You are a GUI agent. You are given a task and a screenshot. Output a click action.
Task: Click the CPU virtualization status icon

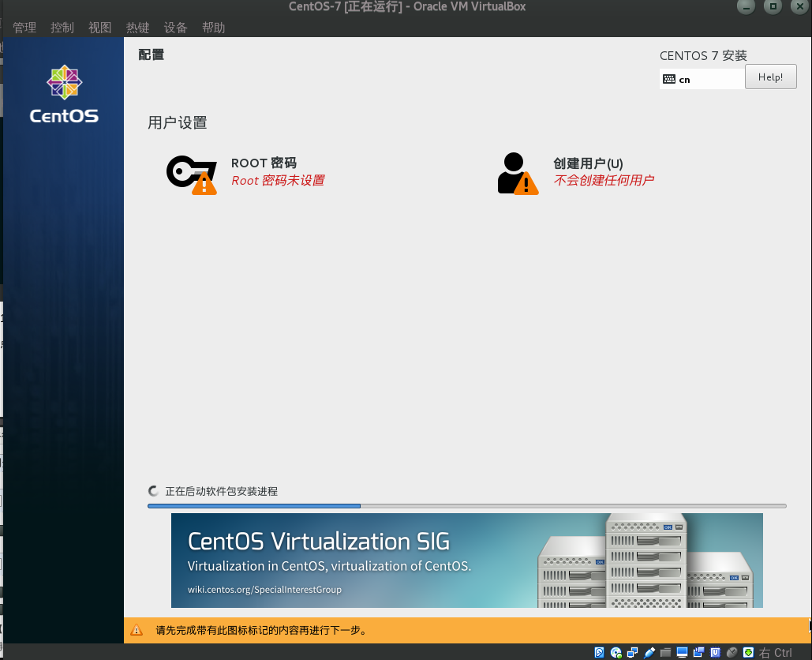point(715,653)
